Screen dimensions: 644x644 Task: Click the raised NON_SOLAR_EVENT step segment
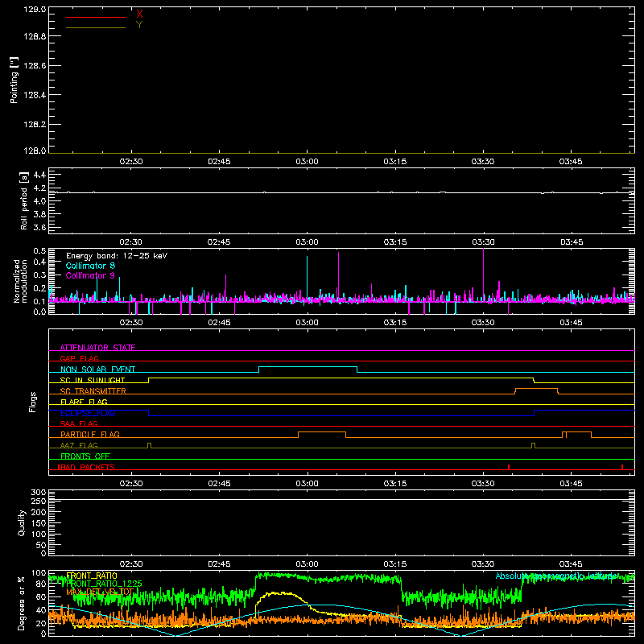[x=308, y=366]
